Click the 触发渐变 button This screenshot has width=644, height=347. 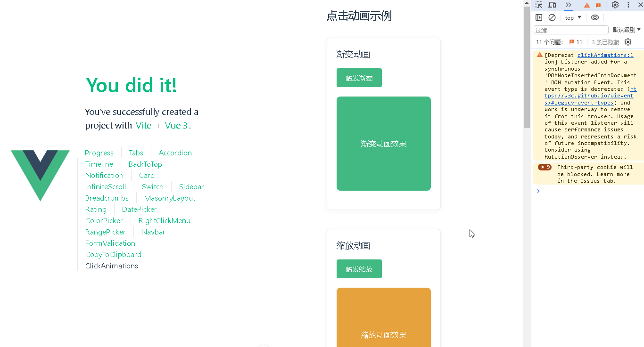[x=359, y=78]
